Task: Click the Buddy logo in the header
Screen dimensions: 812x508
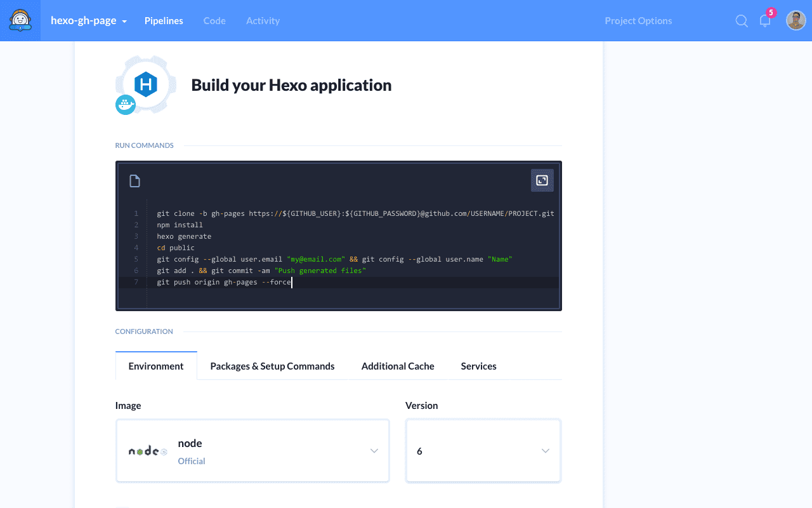Action: [20, 20]
